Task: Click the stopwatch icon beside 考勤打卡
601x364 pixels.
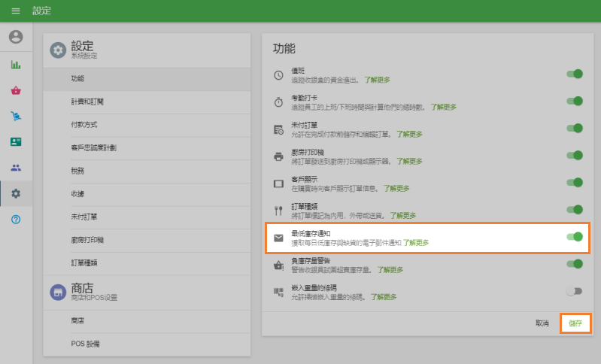Action: pyautogui.click(x=278, y=102)
